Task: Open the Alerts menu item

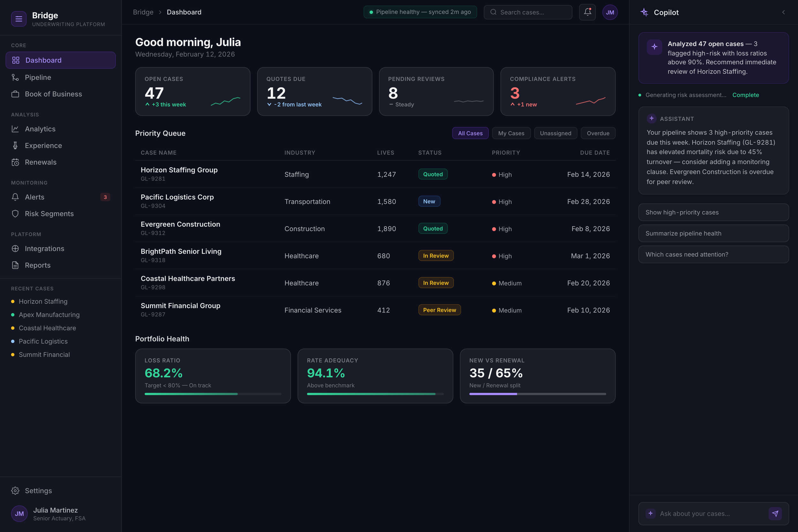Action: [x=34, y=197]
